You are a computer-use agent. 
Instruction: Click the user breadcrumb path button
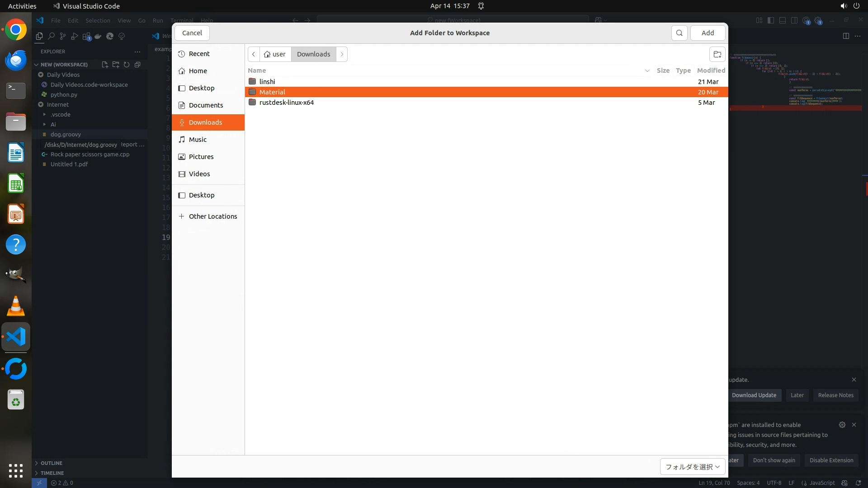275,54
